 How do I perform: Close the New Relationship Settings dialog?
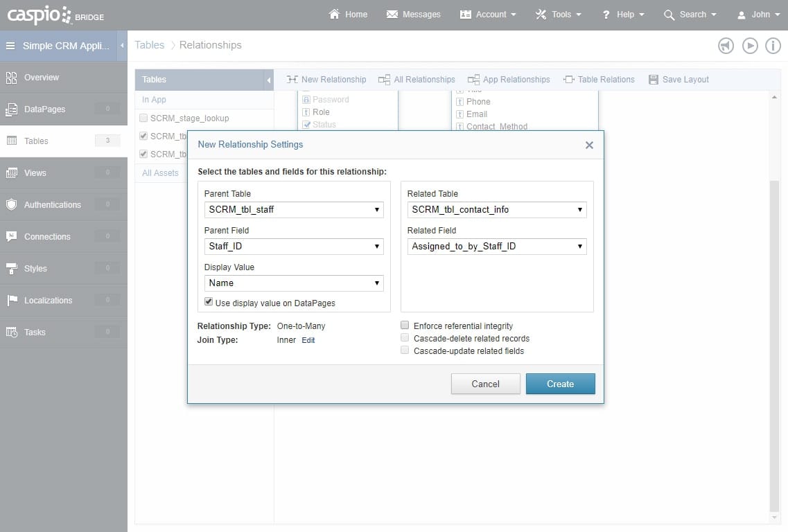click(589, 145)
